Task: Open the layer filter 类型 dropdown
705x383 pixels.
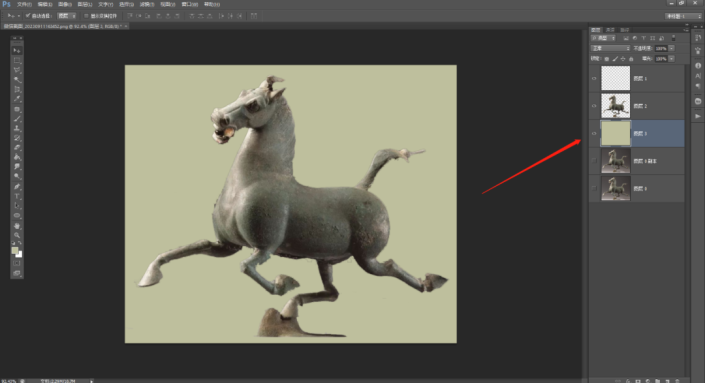Action: (x=603, y=38)
